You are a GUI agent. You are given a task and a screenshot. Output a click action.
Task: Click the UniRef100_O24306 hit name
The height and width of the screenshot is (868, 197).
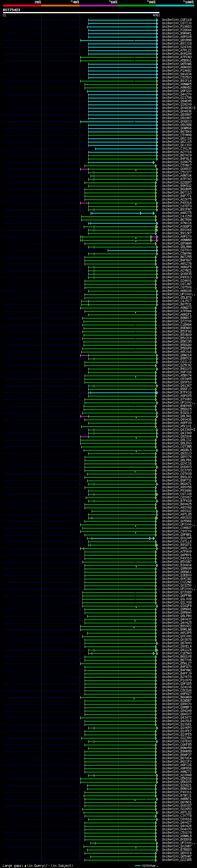177,47
